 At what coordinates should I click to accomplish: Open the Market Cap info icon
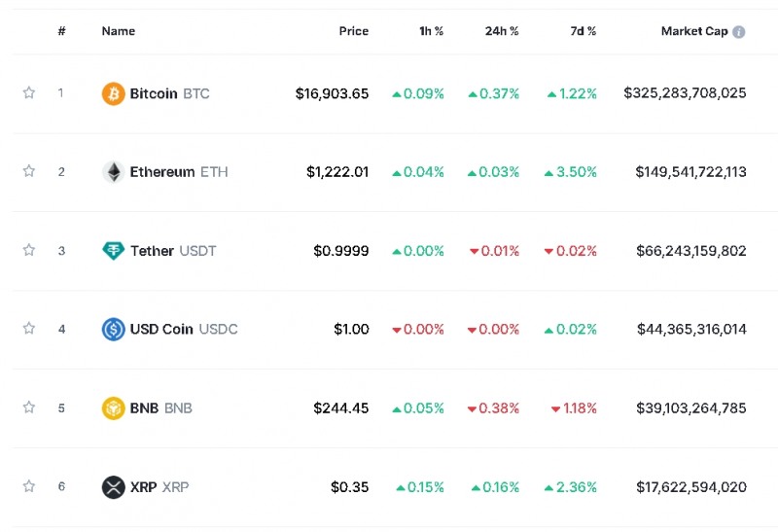tap(739, 32)
